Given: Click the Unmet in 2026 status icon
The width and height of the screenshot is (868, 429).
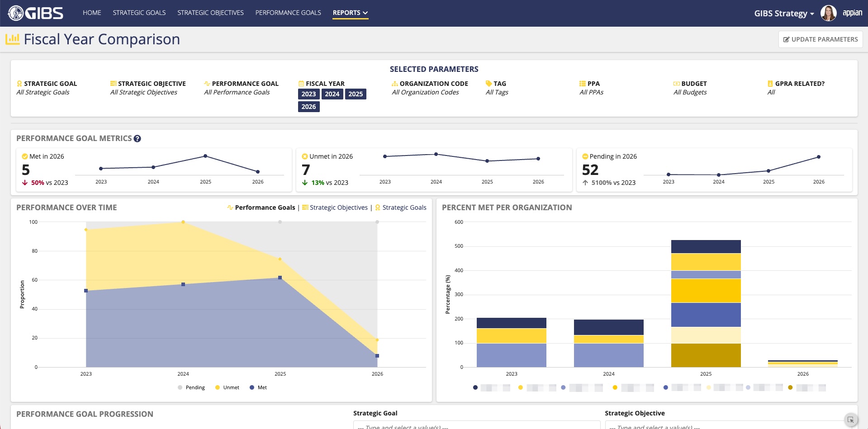Looking at the screenshot, I should 305,156.
